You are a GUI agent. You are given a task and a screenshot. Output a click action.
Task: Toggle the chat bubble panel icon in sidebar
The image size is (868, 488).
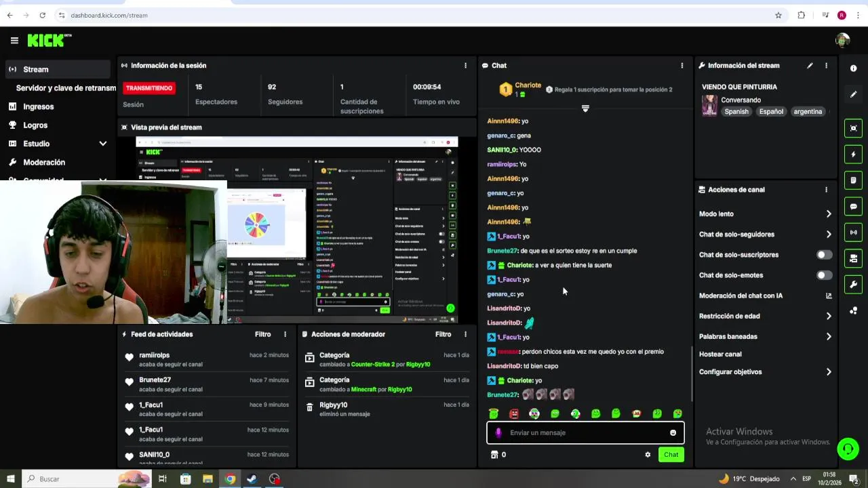[x=853, y=206]
